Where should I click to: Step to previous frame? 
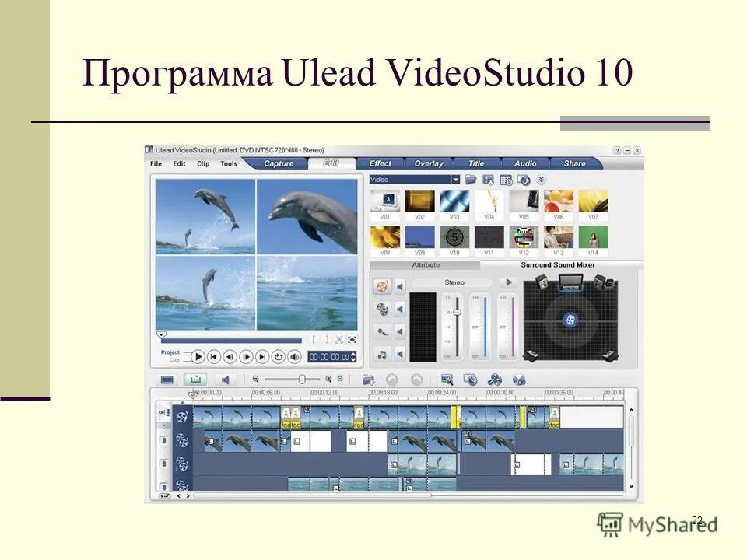(x=230, y=356)
